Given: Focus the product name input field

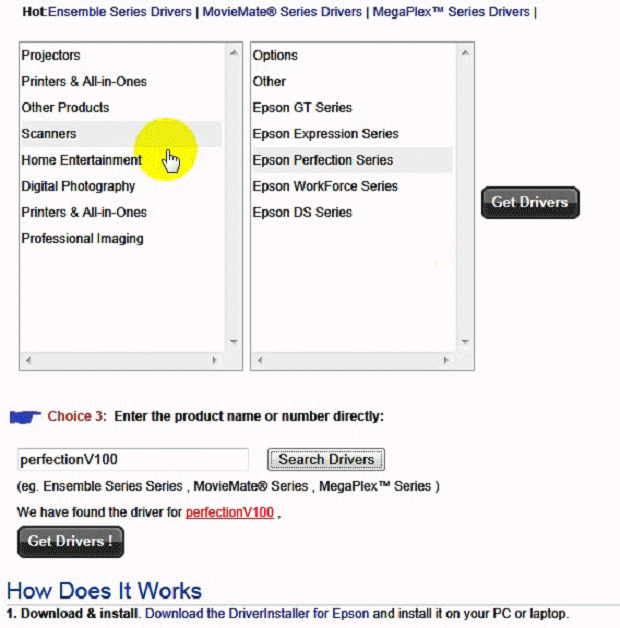Looking at the screenshot, I should (133, 459).
